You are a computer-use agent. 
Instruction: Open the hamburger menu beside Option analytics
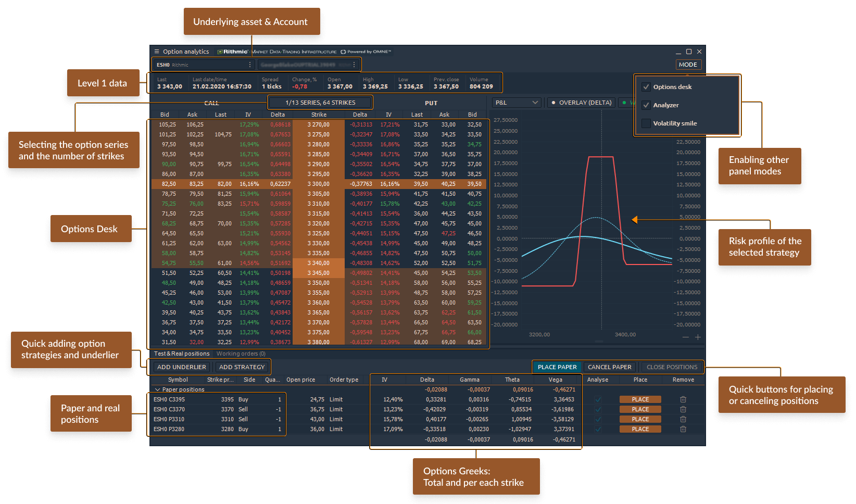[x=157, y=52]
